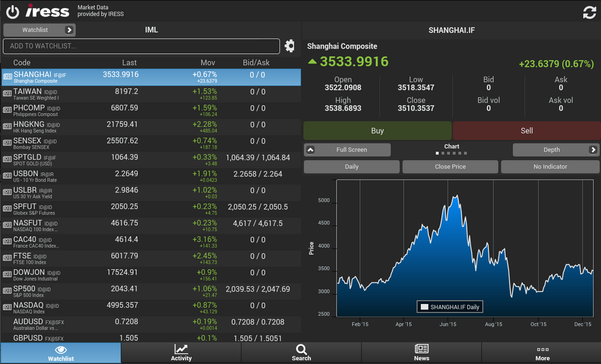Screen dimensions: 601x364
Task: Click DOWJON last price 17524.91
Action: point(122,272)
